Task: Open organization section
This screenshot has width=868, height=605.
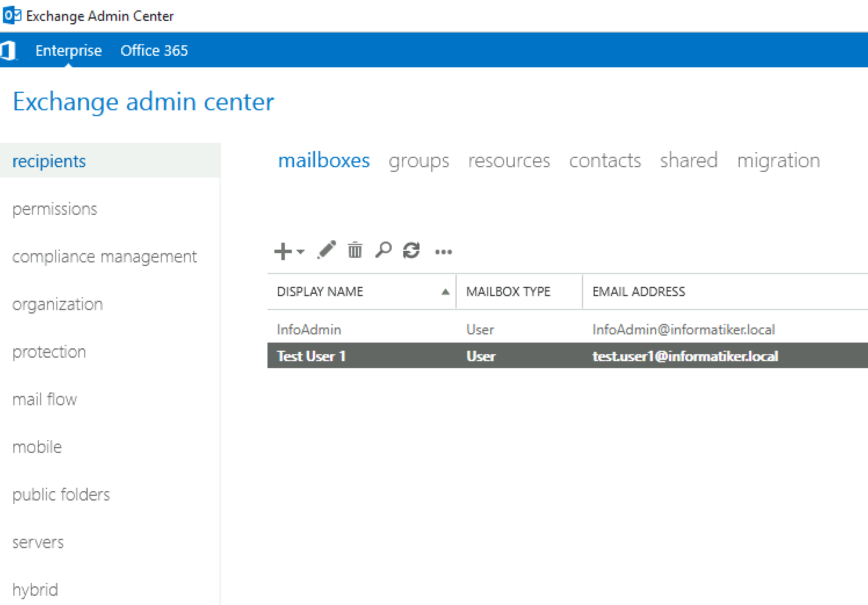Action: point(57,304)
